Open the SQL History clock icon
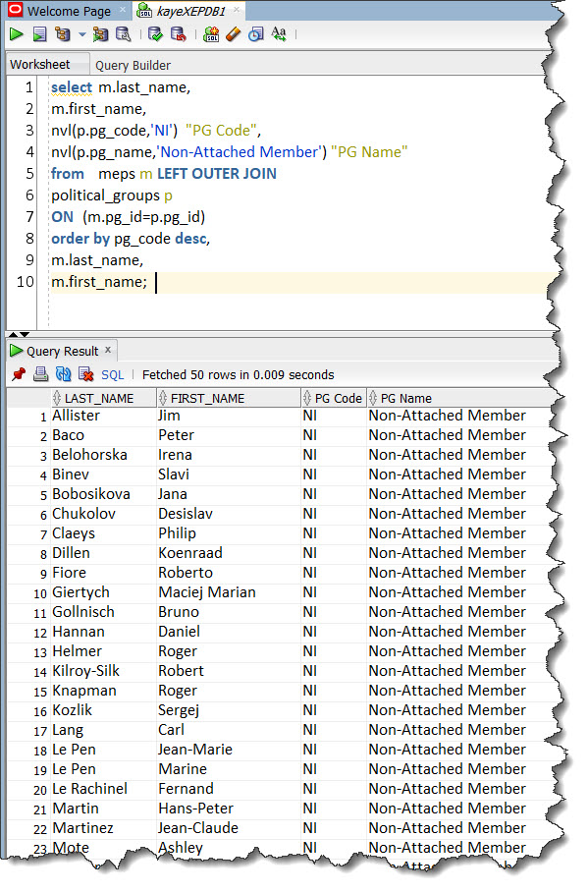The image size is (588, 893). pyautogui.click(x=256, y=34)
